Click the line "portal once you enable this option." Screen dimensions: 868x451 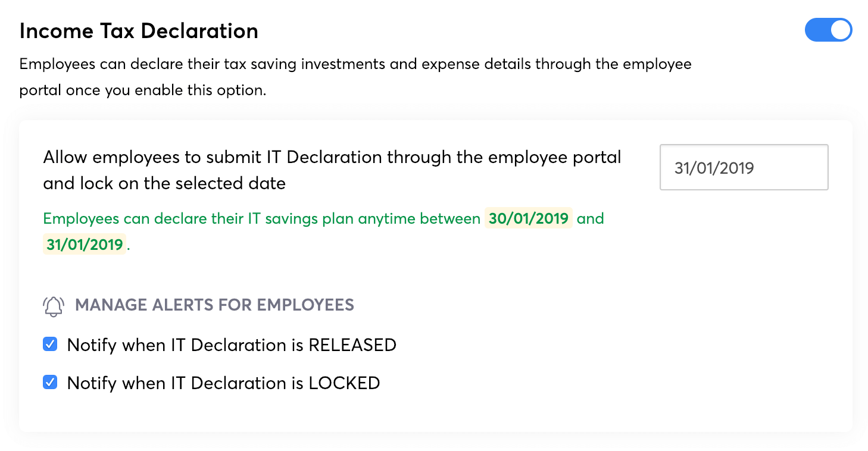click(x=142, y=91)
